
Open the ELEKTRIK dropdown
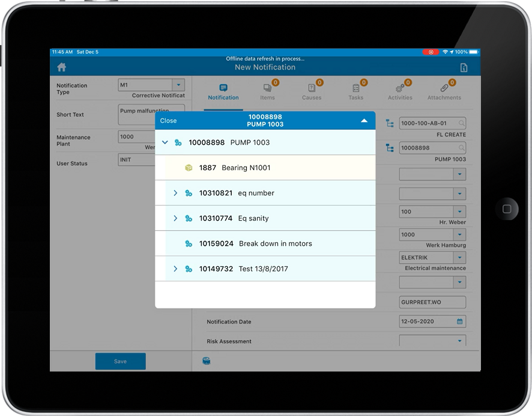459,258
